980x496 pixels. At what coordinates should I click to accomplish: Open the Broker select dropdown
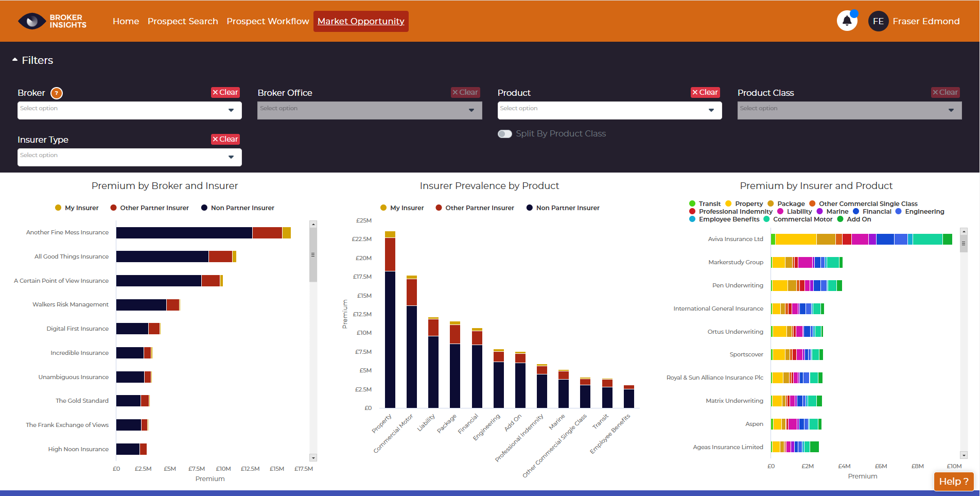(130, 110)
